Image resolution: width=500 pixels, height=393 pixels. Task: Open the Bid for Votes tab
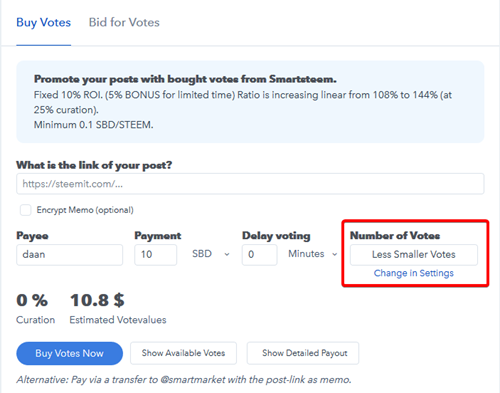[124, 23]
